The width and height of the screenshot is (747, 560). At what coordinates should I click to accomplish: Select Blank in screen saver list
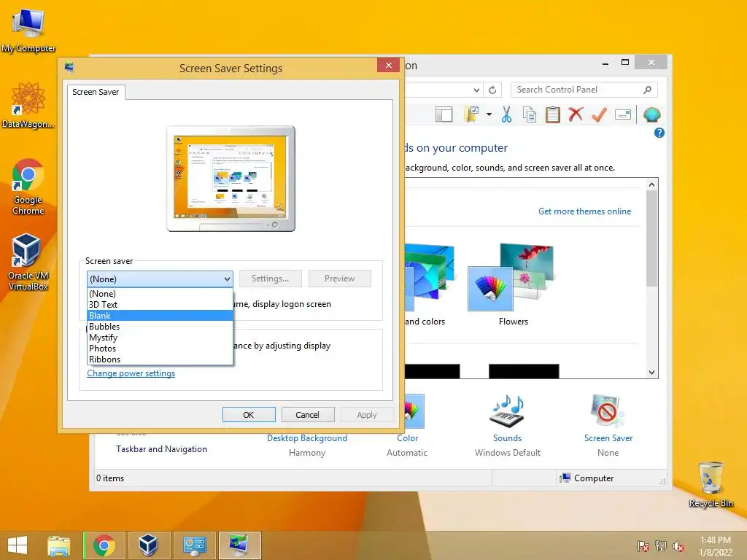click(160, 315)
